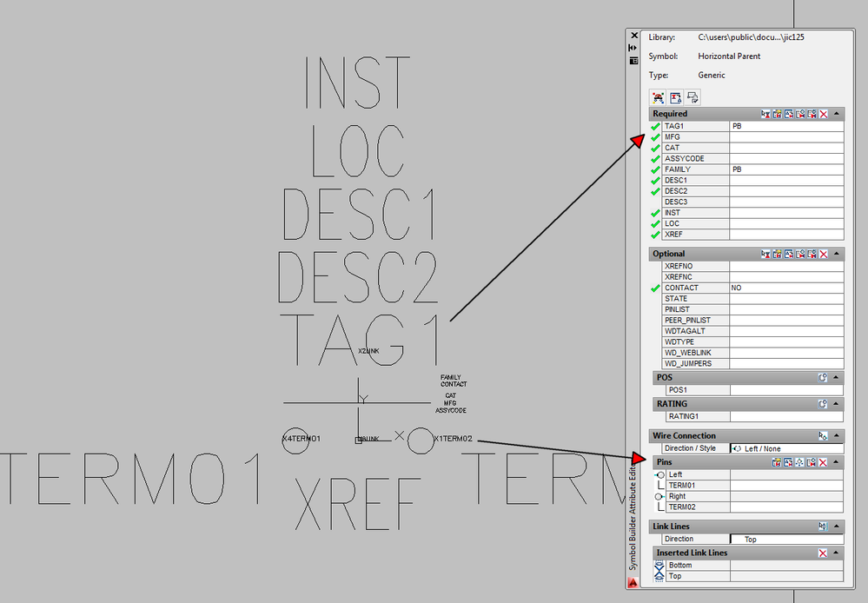Collapse the POS section
The height and width of the screenshot is (603, 868).
click(x=837, y=378)
